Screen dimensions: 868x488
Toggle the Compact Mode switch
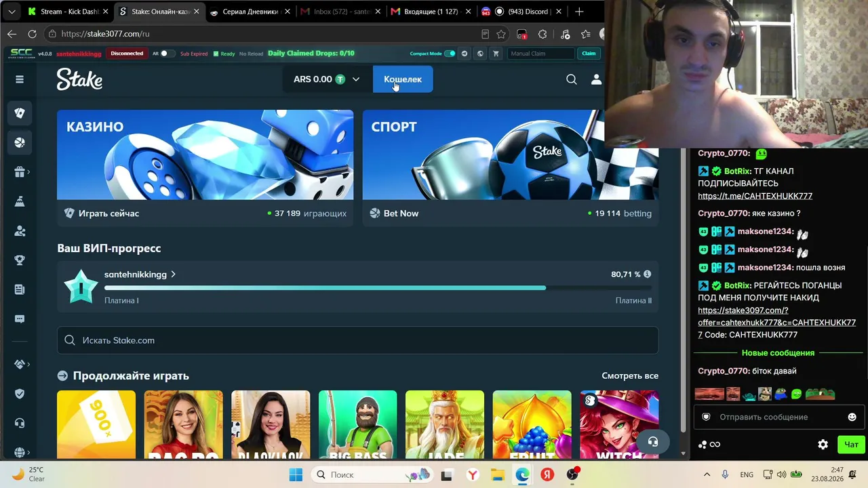[x=450, y=54]
